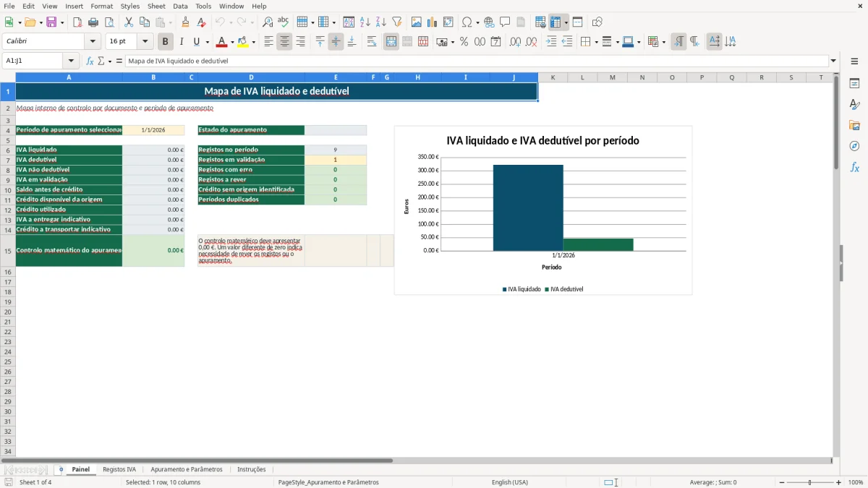Open Find & Replace from the toolbar
This screenshot has width=868, height=488.
[x=268, y=22]
